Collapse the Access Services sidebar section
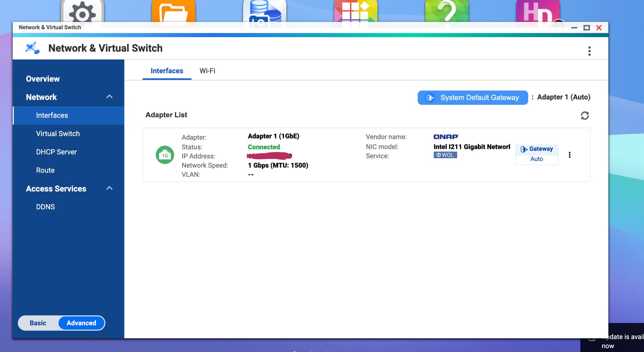The image size is (644, 352). point(109,188)
